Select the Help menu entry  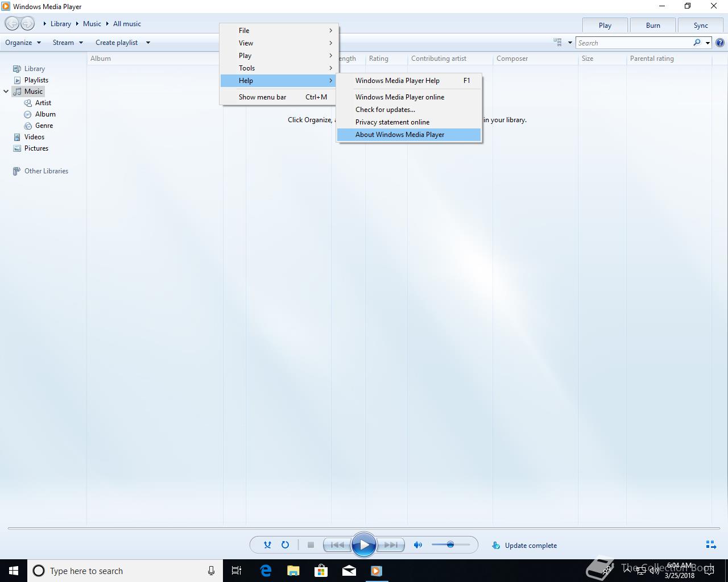point(279,81)
